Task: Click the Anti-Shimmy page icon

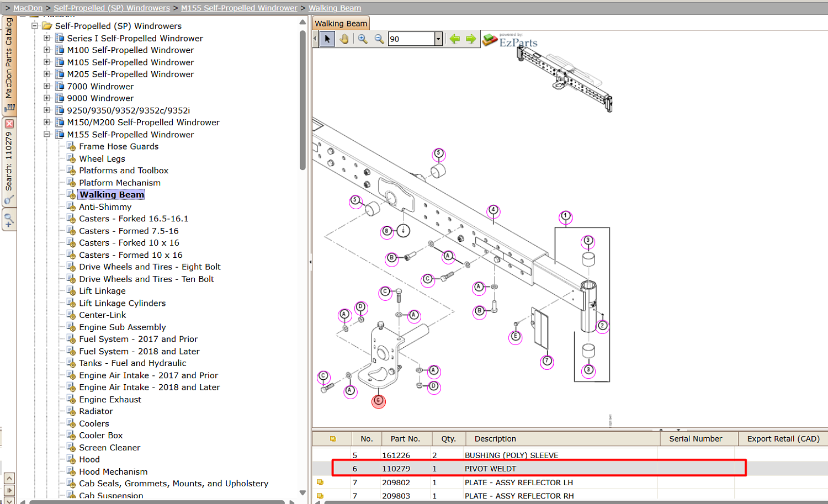Action: [71, 206]
